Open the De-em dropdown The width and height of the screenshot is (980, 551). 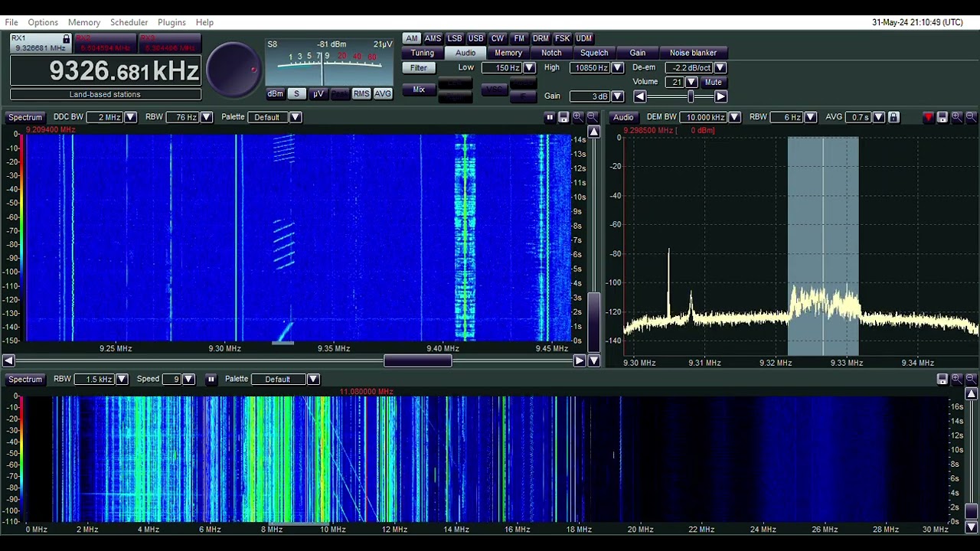720,68
